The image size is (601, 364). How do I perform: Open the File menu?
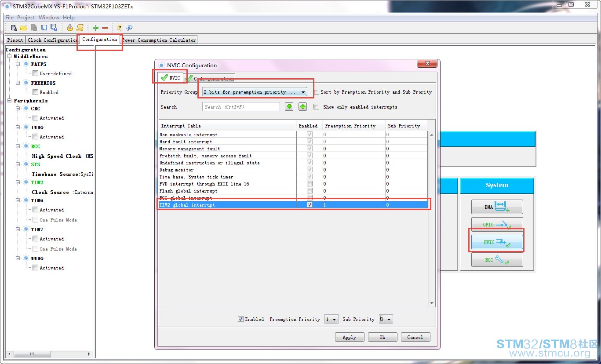click(x=9, y=18)
